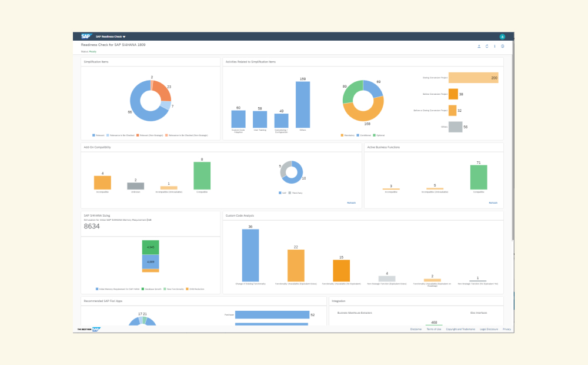
Task: Click the orange Mandatory legend swatch
Action: pos(342,135)
